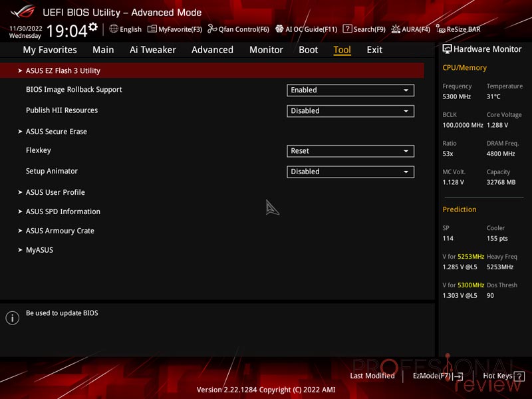Switch to Ai Tweaker tab

(153, 50)
